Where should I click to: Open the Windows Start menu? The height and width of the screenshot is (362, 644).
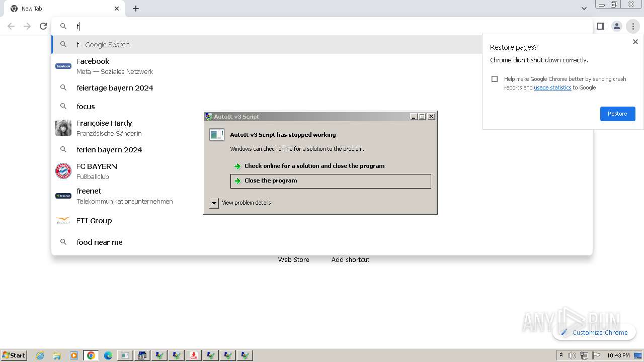pos(14,355)
